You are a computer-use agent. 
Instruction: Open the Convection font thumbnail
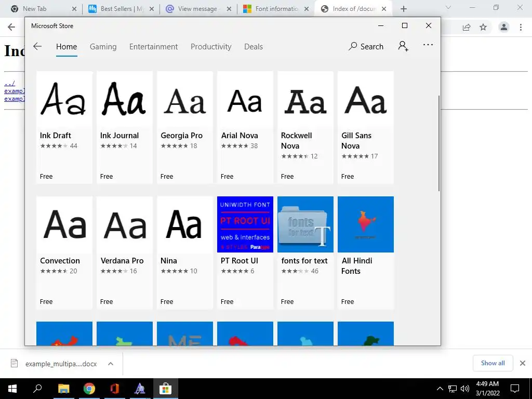[x=64, y=224]
